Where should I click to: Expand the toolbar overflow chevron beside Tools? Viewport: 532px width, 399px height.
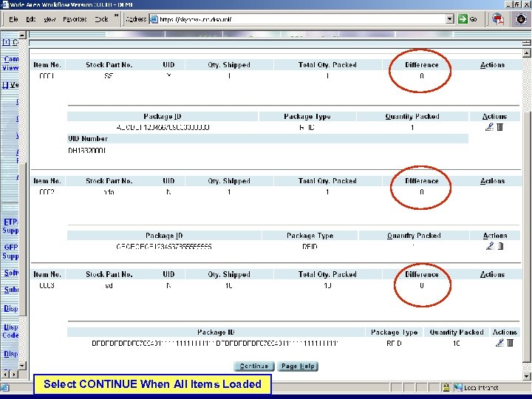116,16
